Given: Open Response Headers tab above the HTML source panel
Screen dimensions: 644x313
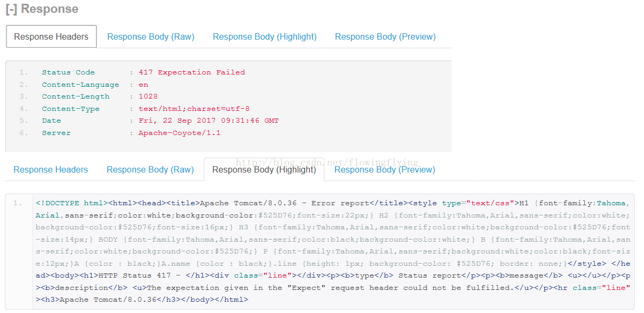Looking at the screenshot, I should pos(50,169).
